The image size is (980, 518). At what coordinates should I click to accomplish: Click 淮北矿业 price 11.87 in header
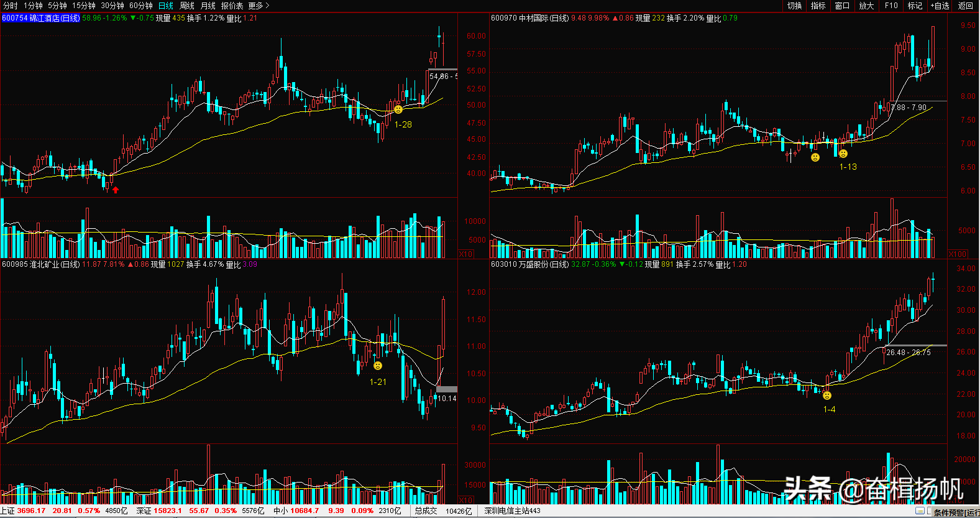click(91, 264)
